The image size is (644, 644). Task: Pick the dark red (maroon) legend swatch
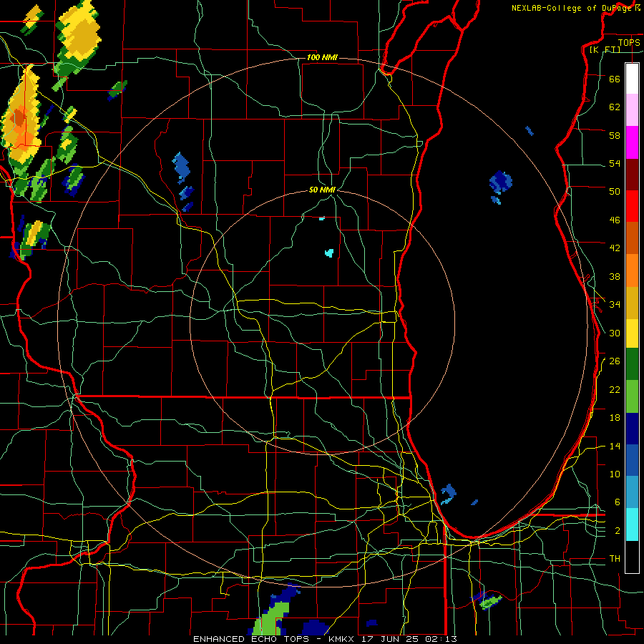click(x=632, y=175)
